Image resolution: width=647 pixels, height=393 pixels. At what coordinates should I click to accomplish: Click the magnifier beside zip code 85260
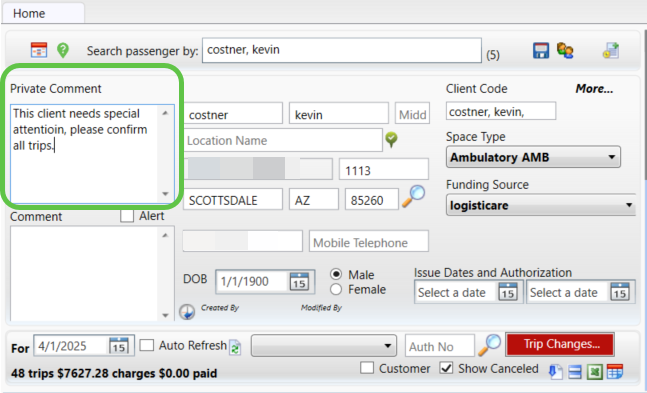(x=413, y=196)
